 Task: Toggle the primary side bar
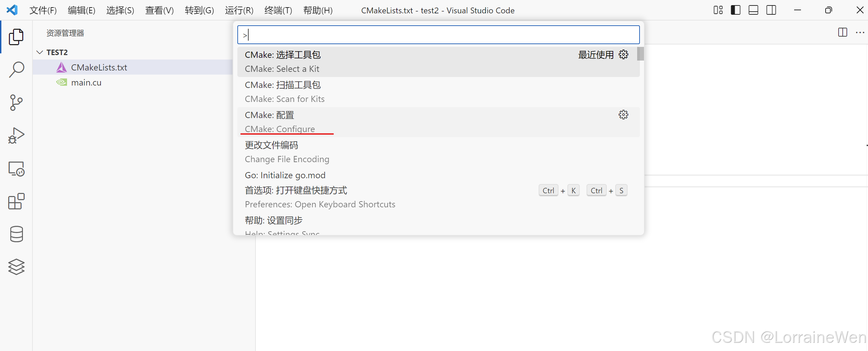(735, 10)
